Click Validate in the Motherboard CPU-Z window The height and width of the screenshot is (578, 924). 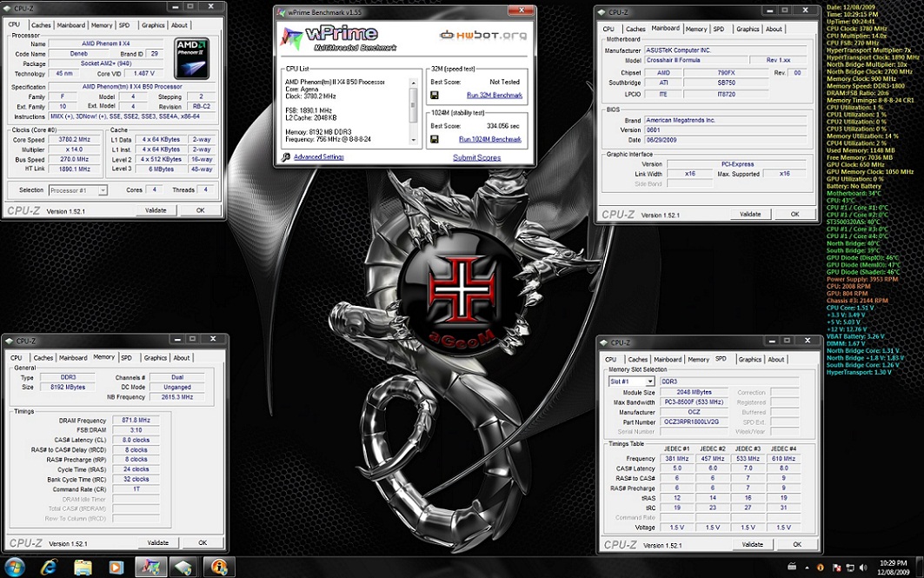point(750,215)
